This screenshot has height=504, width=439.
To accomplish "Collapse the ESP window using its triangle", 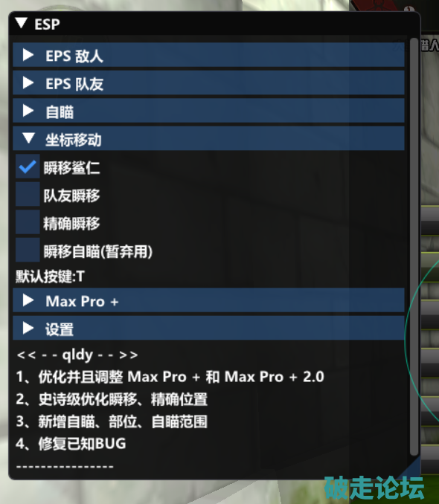I will point(22,23).
